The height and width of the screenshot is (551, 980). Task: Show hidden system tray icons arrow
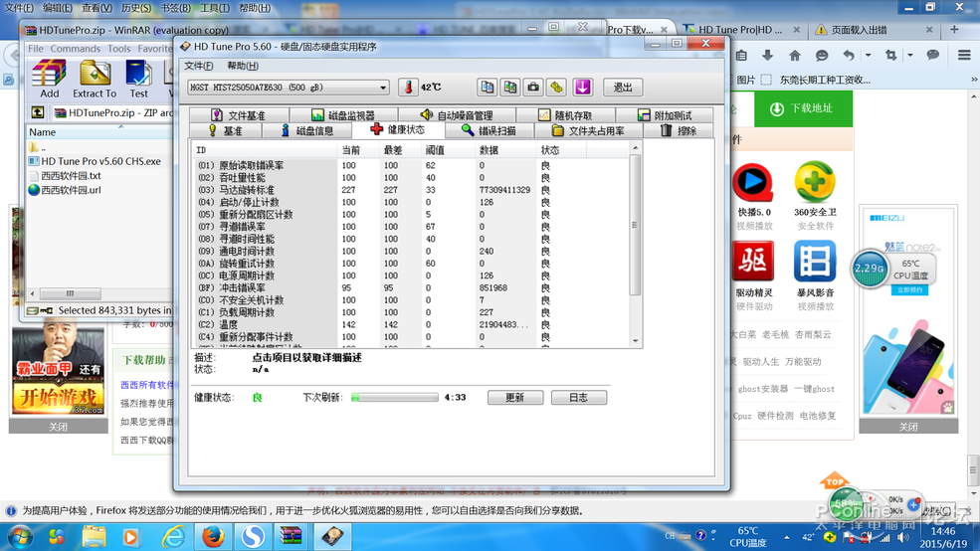pos(786,537)
